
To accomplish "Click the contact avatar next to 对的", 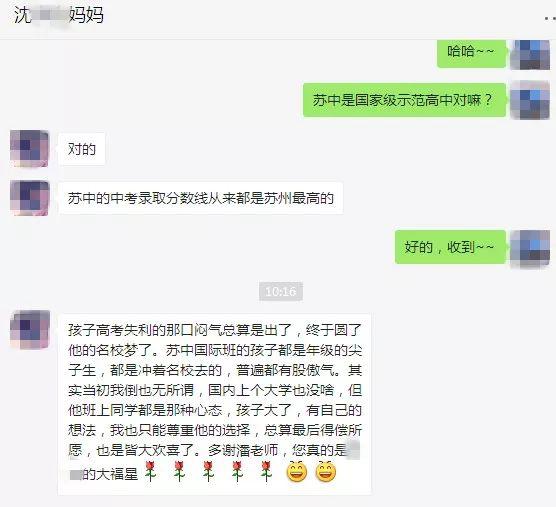I will click(29, 149).
